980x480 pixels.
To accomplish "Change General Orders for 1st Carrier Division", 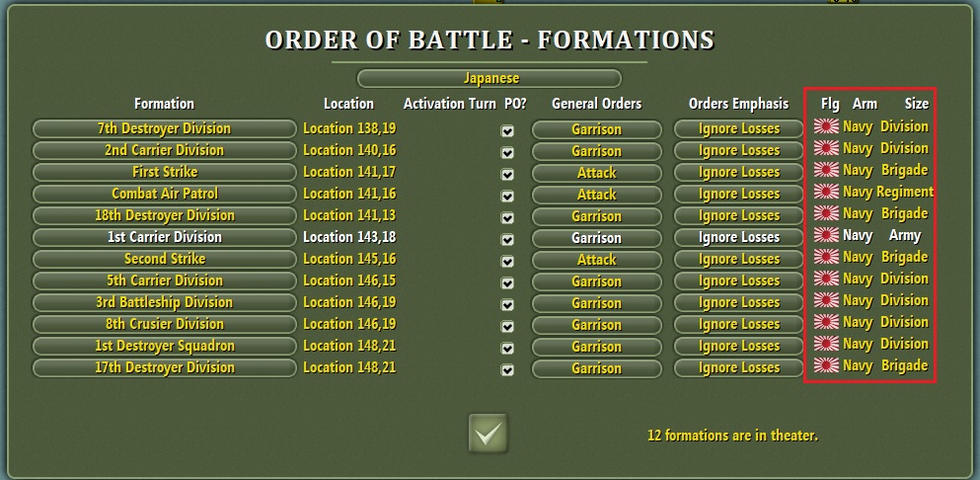I will (x=596, y=238).
